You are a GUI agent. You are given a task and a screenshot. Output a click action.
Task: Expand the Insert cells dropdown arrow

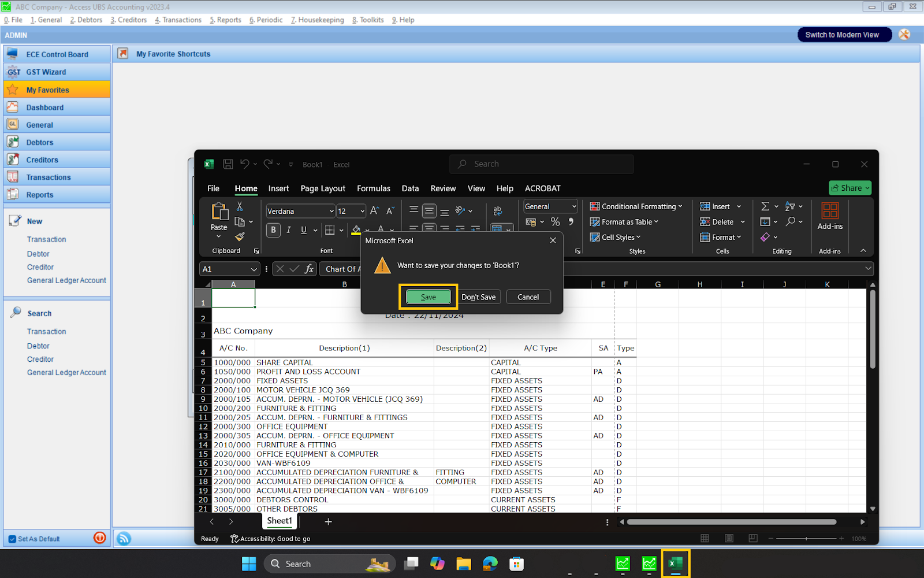click(x=739, y=206)
